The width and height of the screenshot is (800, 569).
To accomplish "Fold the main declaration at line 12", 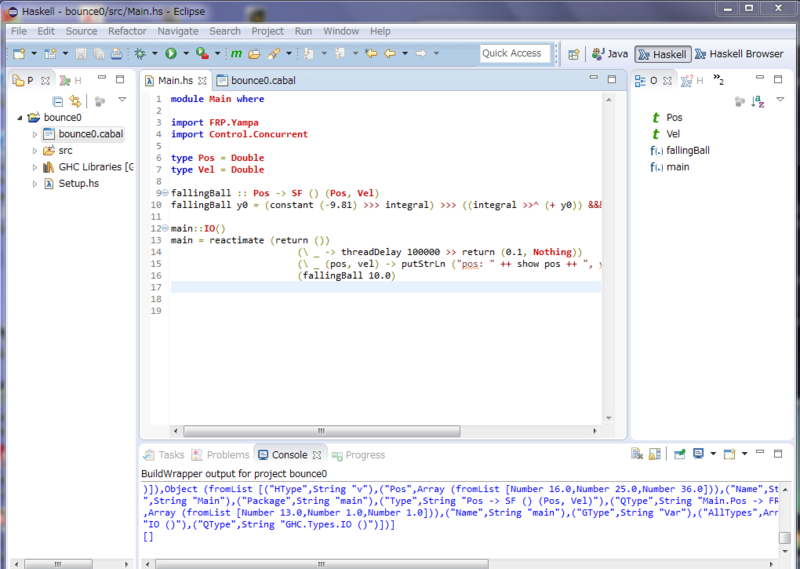I will pos(165,228).
